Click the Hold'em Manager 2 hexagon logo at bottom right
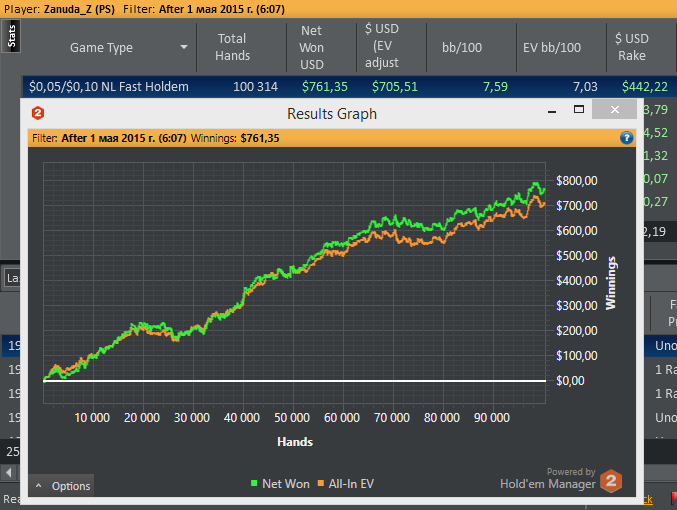 (x=611, y=480)
